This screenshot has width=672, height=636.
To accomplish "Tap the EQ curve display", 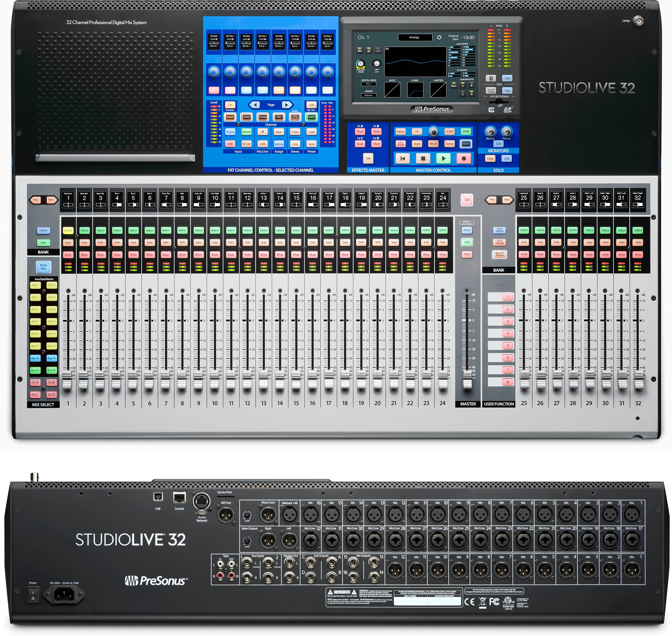I will (x=415, y=62).
